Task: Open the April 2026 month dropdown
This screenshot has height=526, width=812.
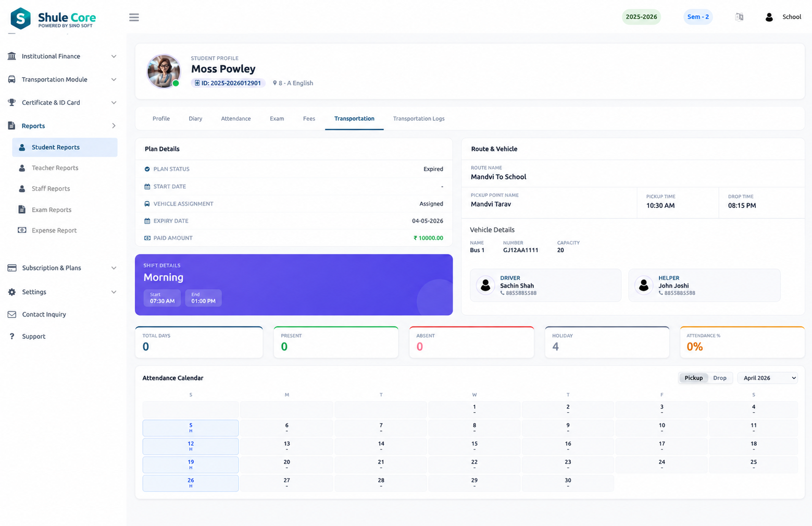Action: click(768, 378)
